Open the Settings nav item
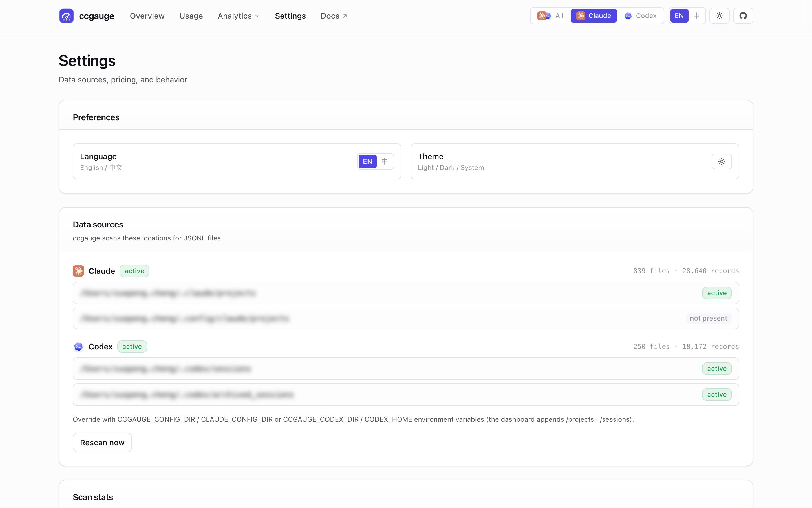Image resolution: width=812 pixels, height=508 pixels. [290, 16]
